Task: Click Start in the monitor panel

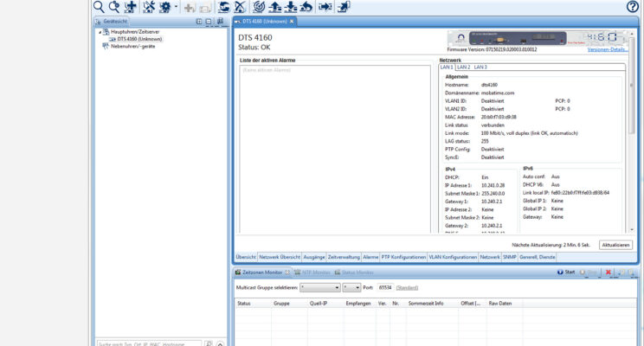Action: point(566,272)
